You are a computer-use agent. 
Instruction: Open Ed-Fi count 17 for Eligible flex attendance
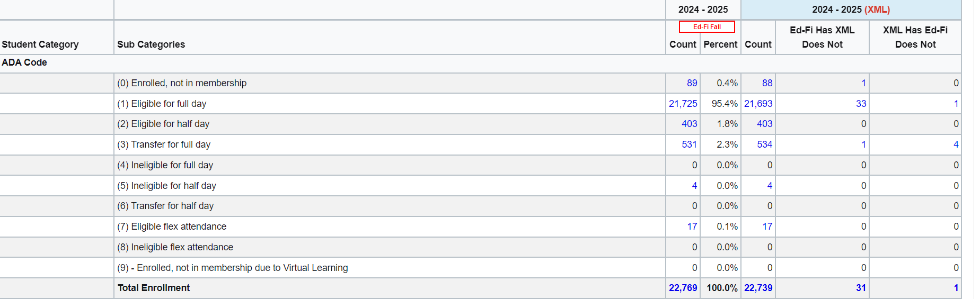point(692,226)
